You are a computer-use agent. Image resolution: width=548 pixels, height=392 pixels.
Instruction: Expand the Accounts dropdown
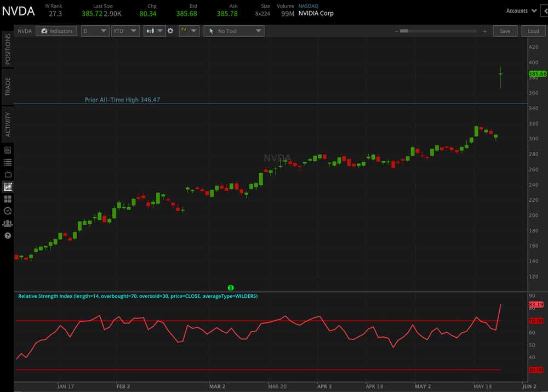tap(521, 11)
